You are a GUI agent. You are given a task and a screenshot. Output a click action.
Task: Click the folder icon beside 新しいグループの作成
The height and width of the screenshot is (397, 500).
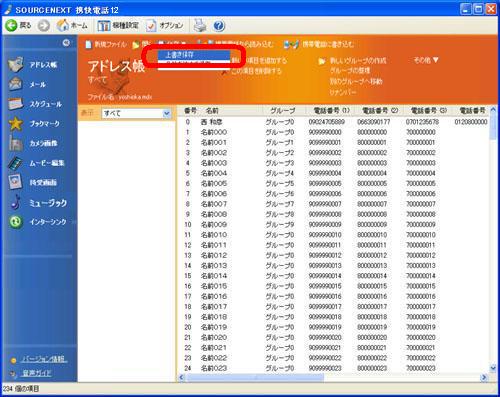(x=322, y=61)
